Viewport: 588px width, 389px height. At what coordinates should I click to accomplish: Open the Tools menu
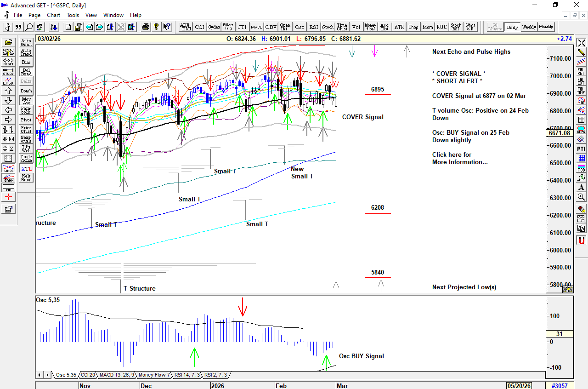(x=73, y=15)
